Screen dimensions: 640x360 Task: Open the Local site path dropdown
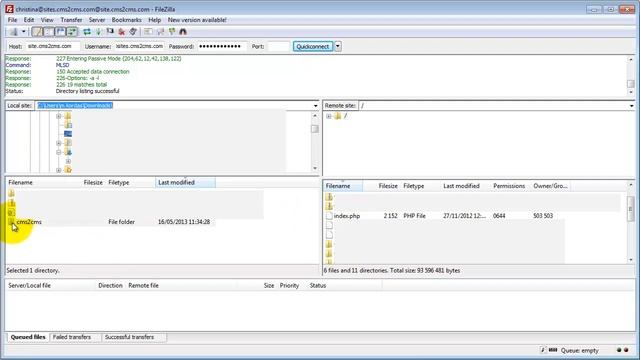315,106
